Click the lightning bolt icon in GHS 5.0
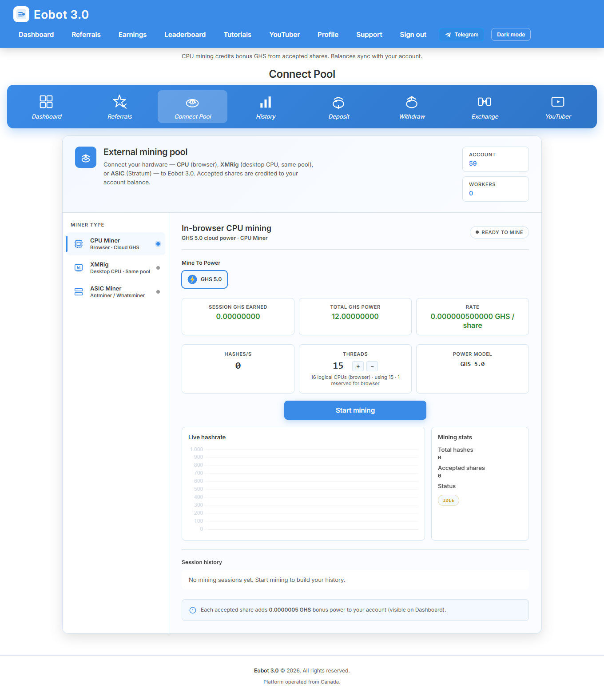The image size is (604, 700). [x=192, y=279]
